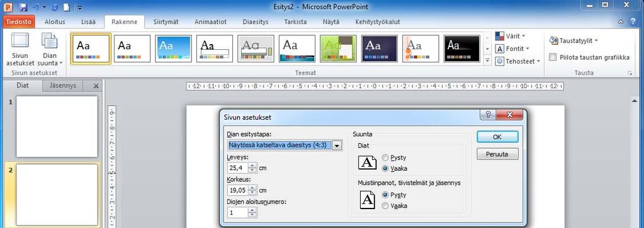Open the Fontit fonts dropdown
This screenshot has height=228, width=644.
512,49
